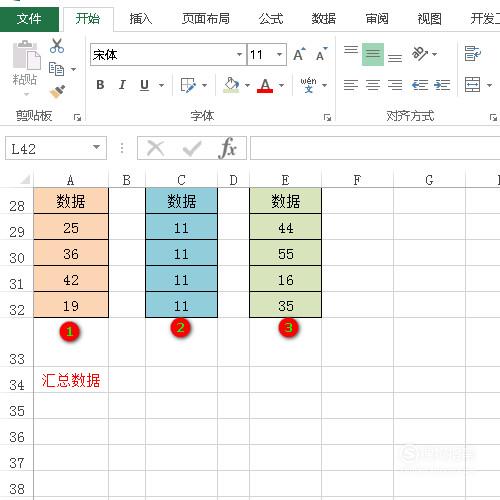Viewport: 500px width, 500px height.
Task: Select column C header
Action: click(181, 180)
